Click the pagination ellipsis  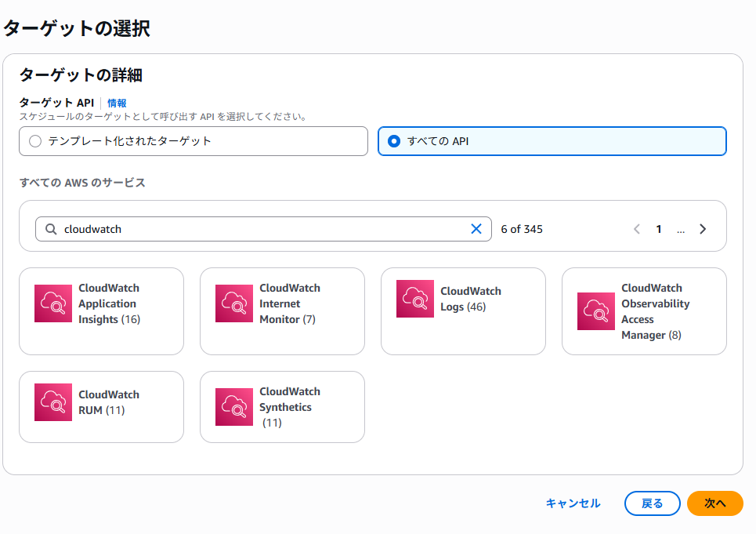point(681,231)
